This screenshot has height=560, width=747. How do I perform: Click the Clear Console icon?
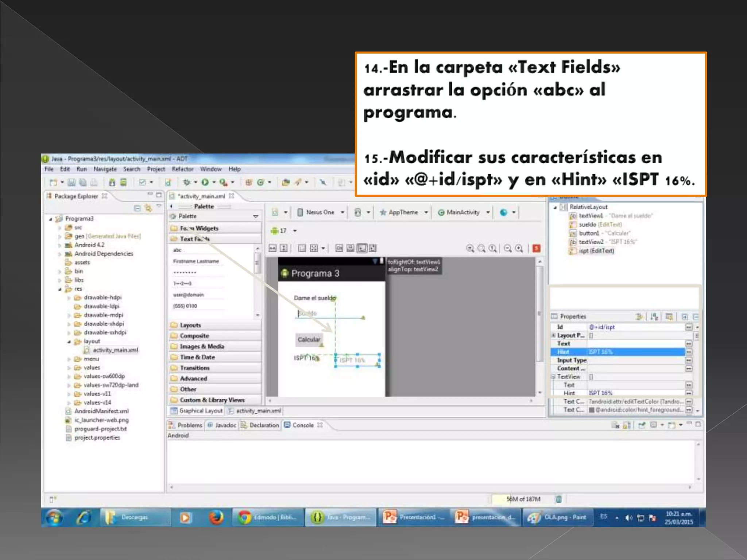pyautogui.click(x=615, y=425)
